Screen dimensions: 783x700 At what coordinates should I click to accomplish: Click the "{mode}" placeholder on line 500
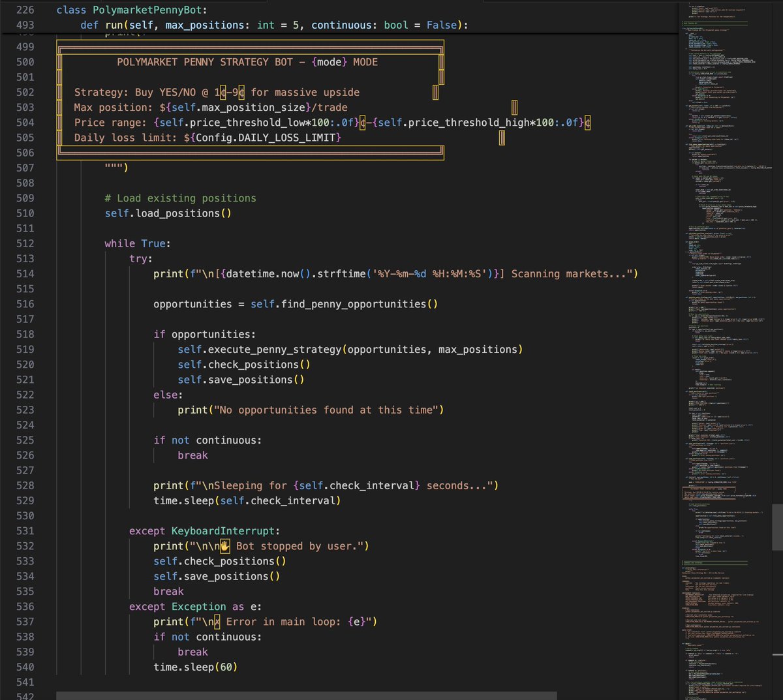click(330, 62)
